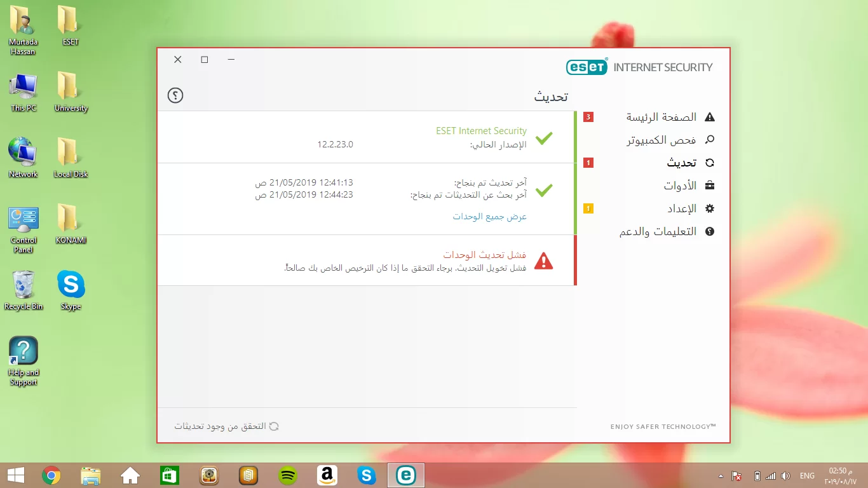Open Amazon from the taskbar
Viewport: 868px width, 488px height.
click(x=327, y=475)
